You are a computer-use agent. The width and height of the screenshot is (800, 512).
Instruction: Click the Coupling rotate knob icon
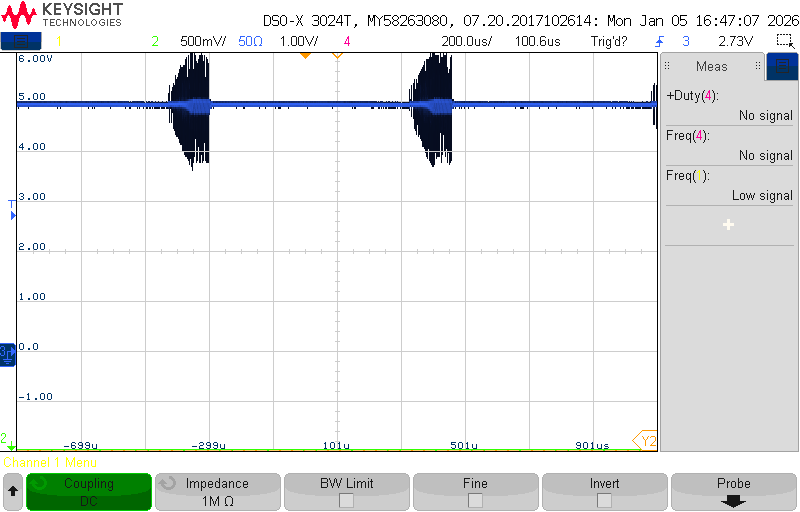(39, 482)
